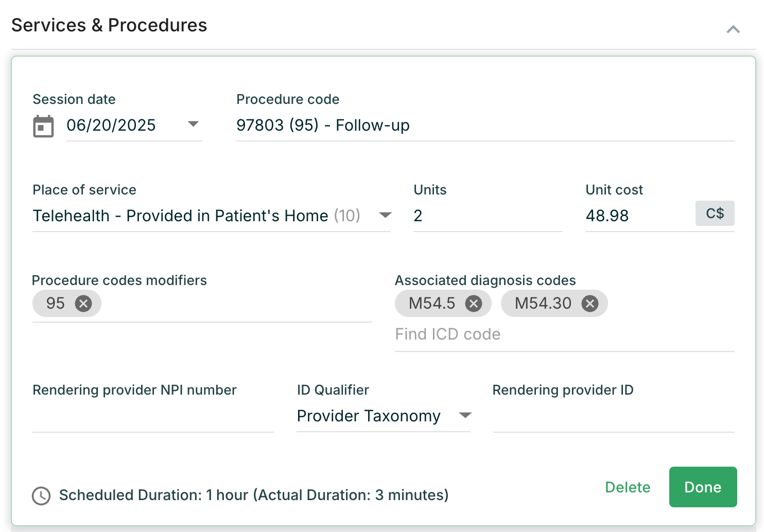The image size is (764, 532).
Task: Click the clock icon next to Scheduled Duration
Action: click(41, 496)
